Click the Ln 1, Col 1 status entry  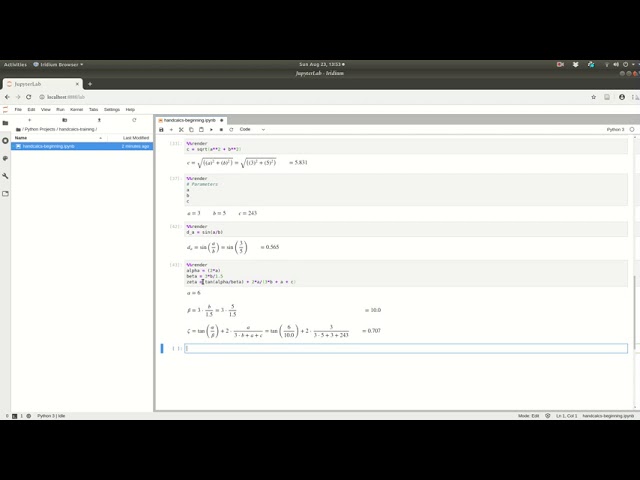tap(567, 416)
